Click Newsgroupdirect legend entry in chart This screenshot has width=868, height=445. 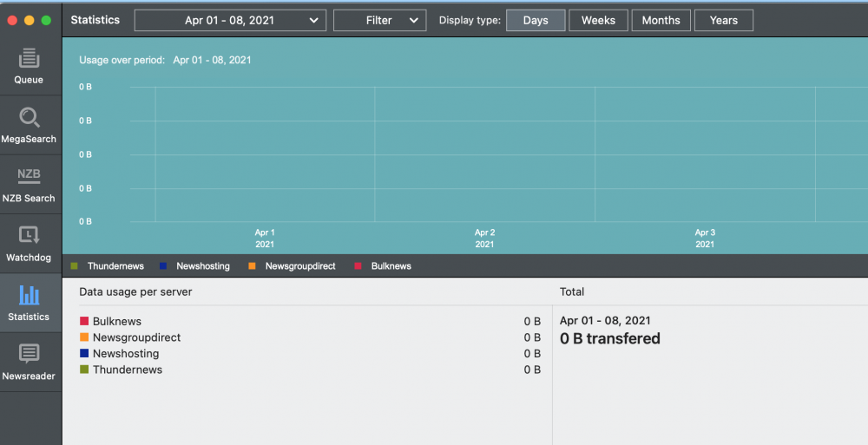coord(299,266)
